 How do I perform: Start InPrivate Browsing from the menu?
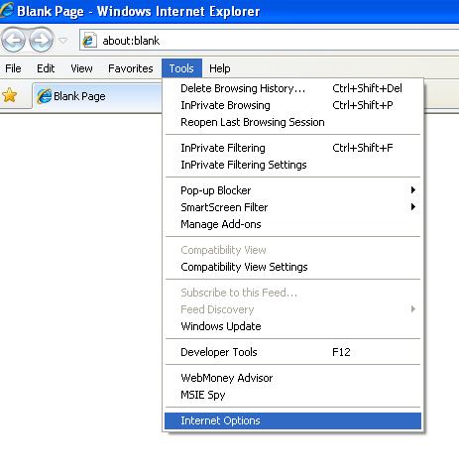(292, 105)
